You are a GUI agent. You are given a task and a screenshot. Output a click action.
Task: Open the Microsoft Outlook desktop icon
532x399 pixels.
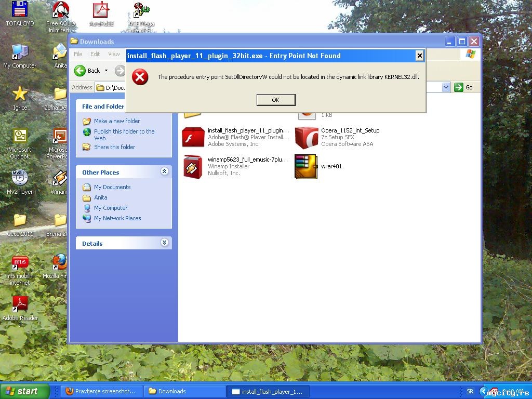tap(20, 143)
